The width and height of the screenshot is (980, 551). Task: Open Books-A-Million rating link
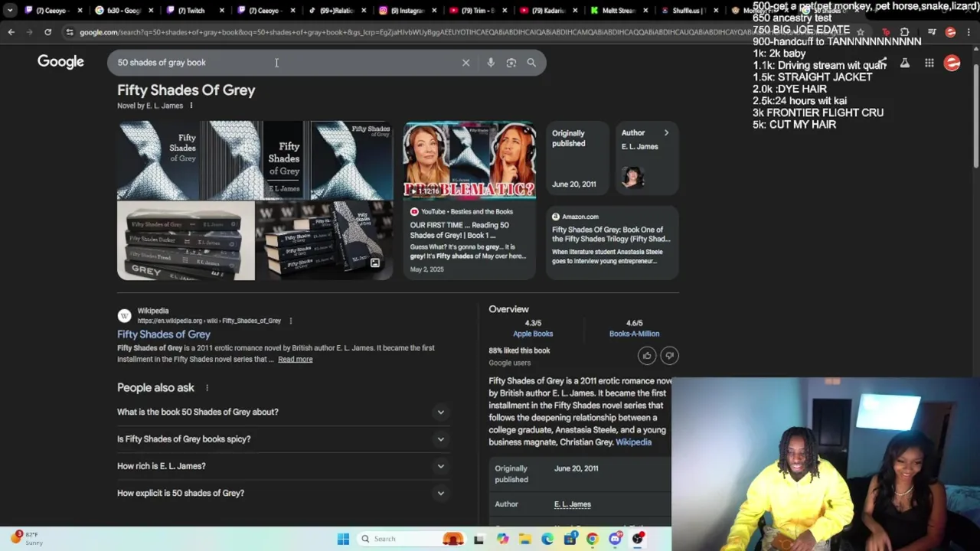pyautogui.click(x=634, y=334)
